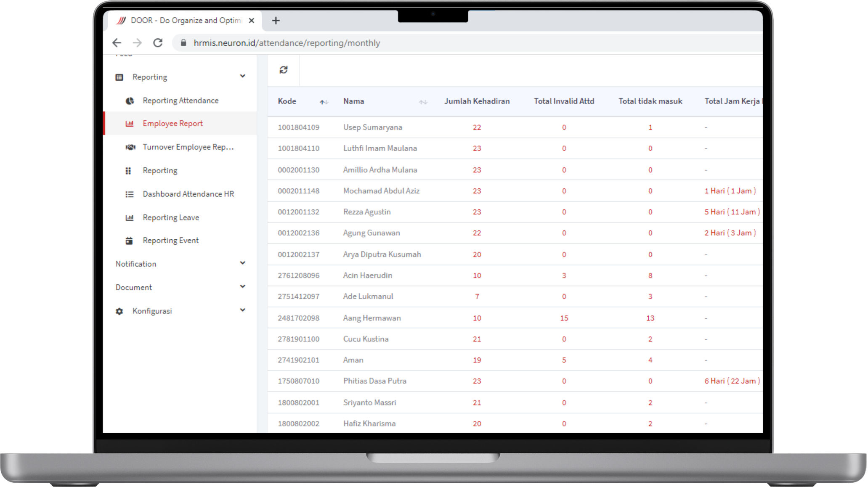Sort table by Nama column arrows

[x=423, y=102]
